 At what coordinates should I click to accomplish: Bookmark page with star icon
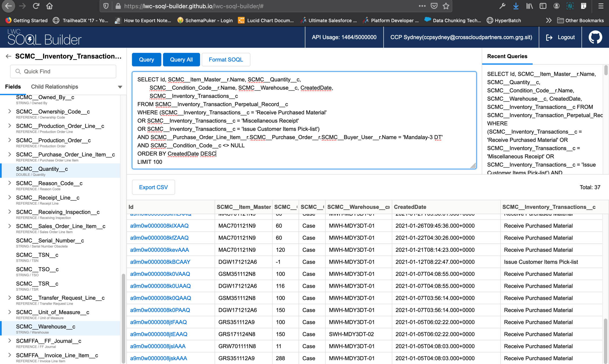[446, 6]
